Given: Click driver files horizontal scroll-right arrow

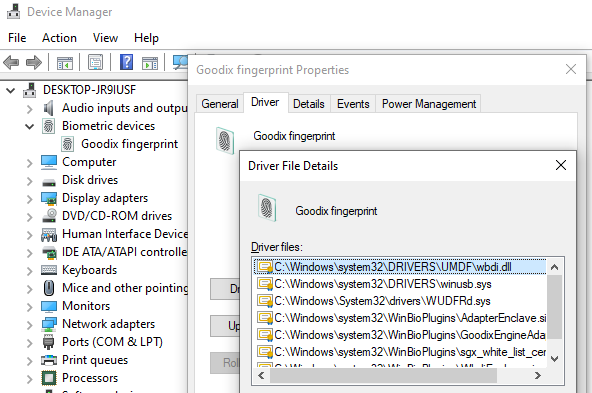Looking at the screenshot, I should pos(538,376).
